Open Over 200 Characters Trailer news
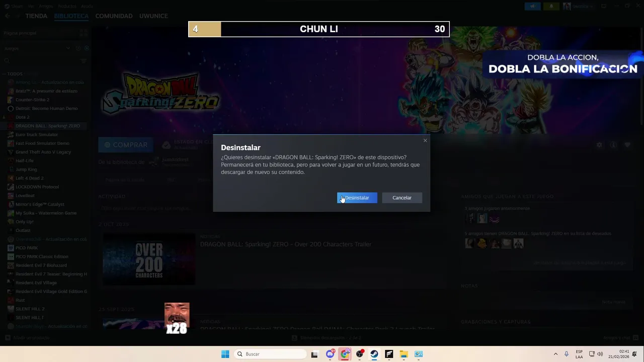Viewport: 644px width, 362px height. [286, 244]
